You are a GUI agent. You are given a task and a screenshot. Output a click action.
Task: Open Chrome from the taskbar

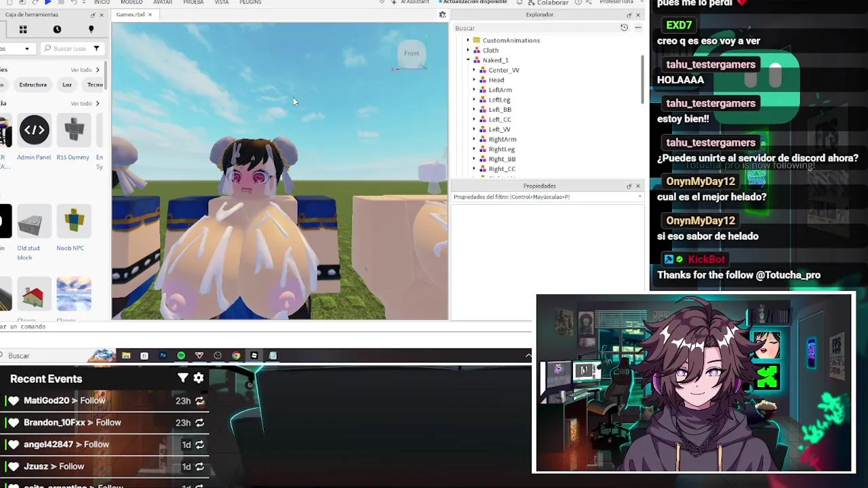coord(236,355)
